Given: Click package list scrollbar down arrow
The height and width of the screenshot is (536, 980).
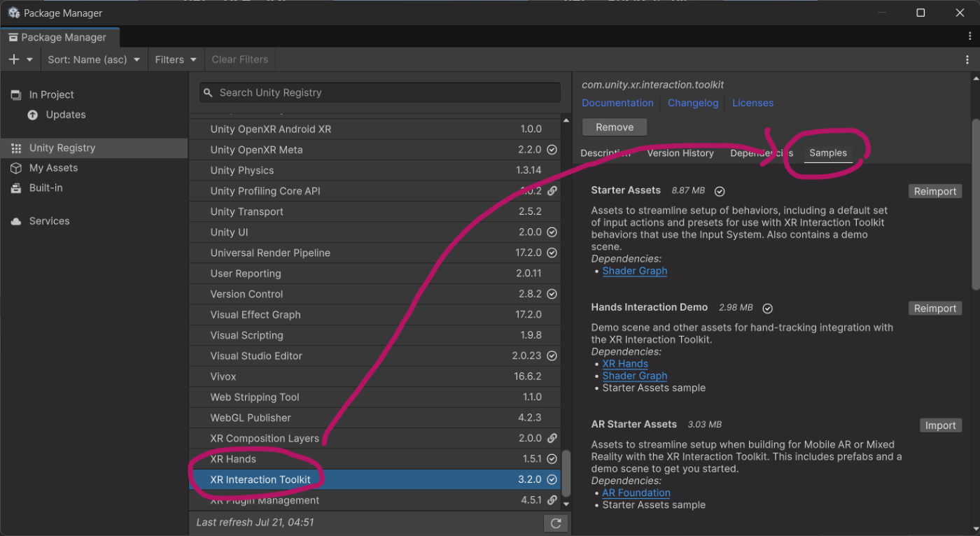Looking at the screenshot, I should click(566, 504).
